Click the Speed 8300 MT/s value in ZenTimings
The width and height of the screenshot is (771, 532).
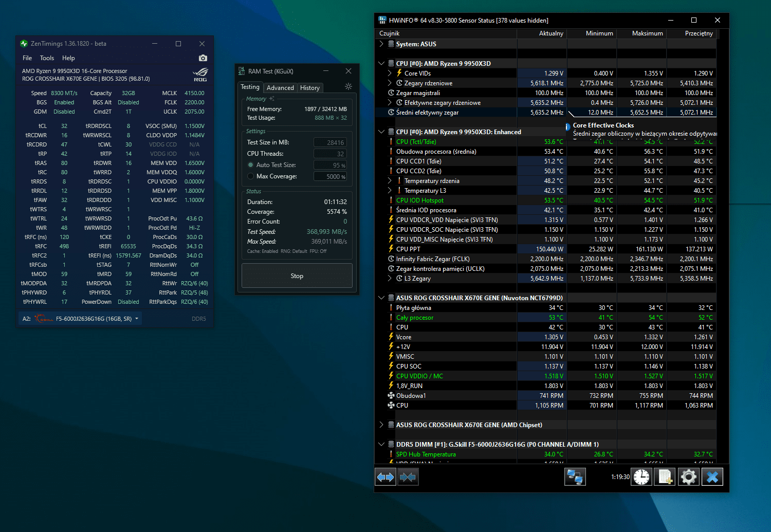(x=64, y=93)
